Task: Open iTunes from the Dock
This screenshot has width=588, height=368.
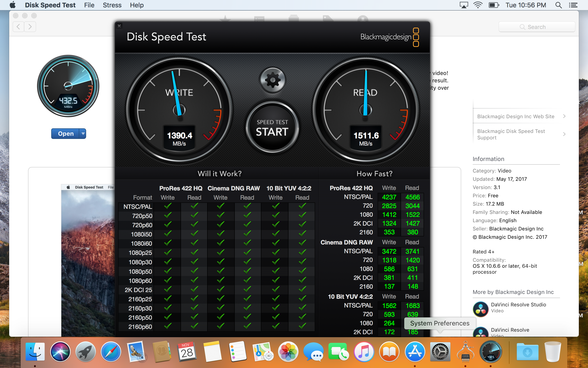Action: click(x=364, y=352)
